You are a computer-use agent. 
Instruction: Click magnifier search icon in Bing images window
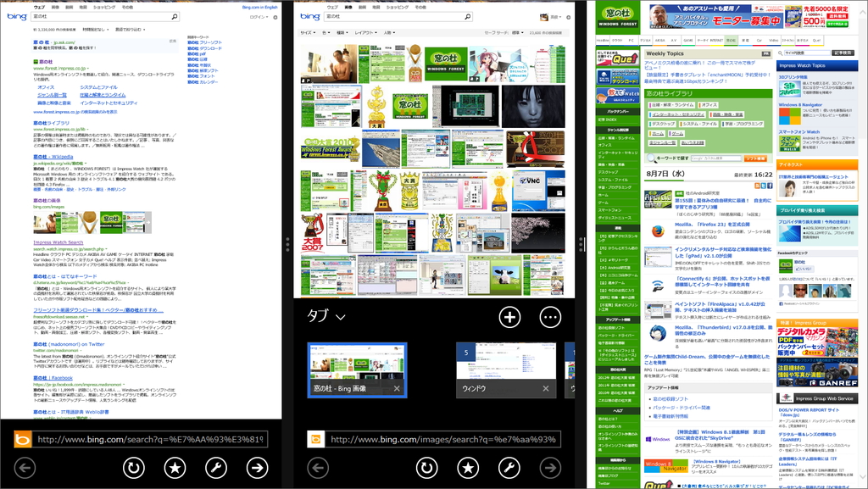tap(468, 17)
